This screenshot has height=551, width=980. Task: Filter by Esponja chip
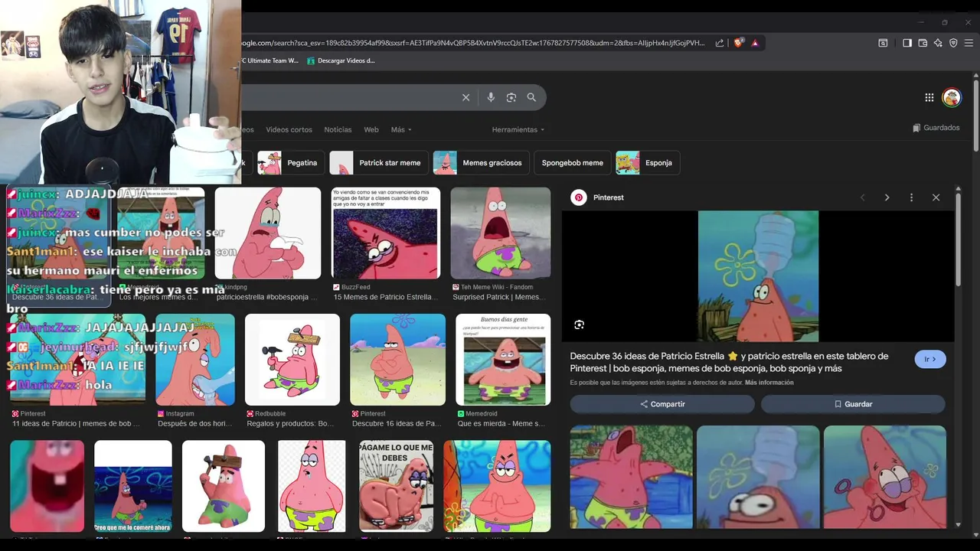pyautogui.click(x=648, y=162)
